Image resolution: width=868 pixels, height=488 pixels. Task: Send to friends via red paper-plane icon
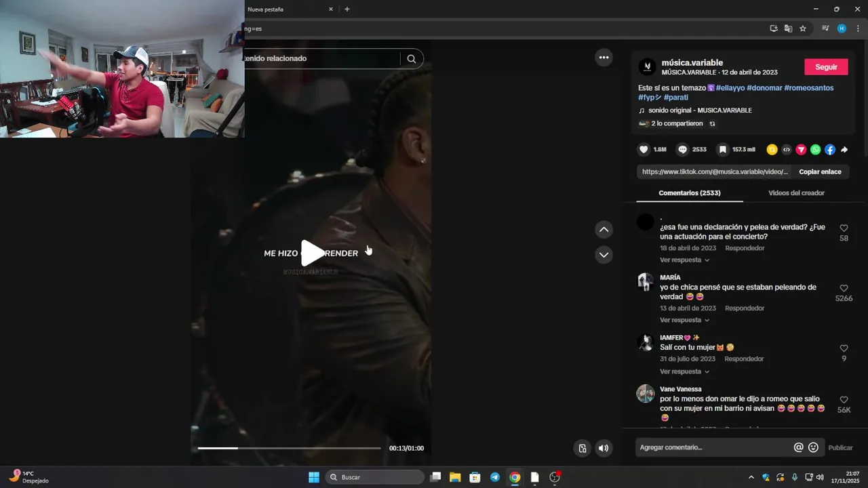pyautogui.click(x=801, y=149)
